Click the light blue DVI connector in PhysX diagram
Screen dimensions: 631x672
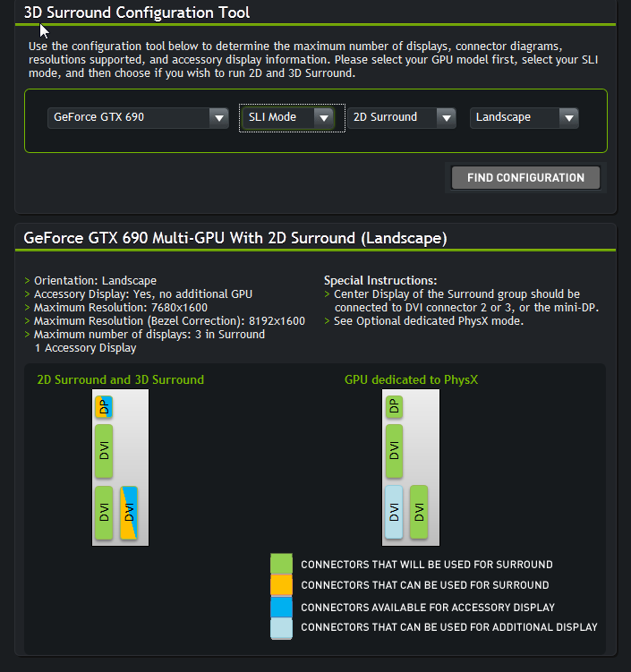click(394, 512)
